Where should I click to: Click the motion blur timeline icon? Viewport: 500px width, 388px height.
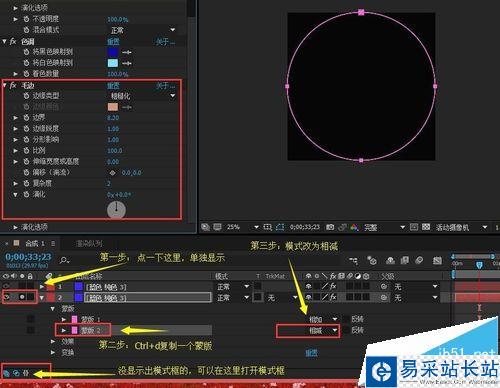419,260
